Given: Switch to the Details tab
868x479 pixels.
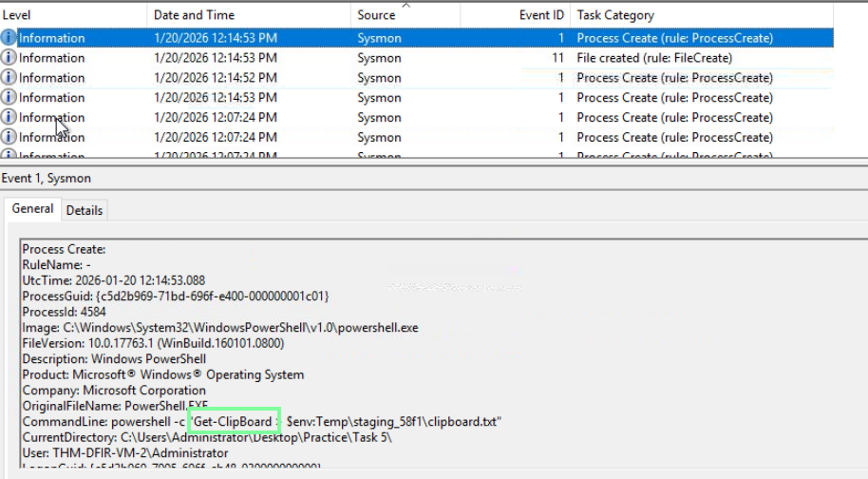Looking at the screenshot, I should coord(85,210).
